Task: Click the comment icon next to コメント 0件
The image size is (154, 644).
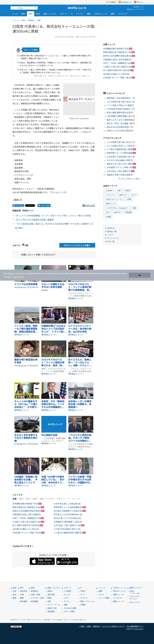Action: coord(23,245)
